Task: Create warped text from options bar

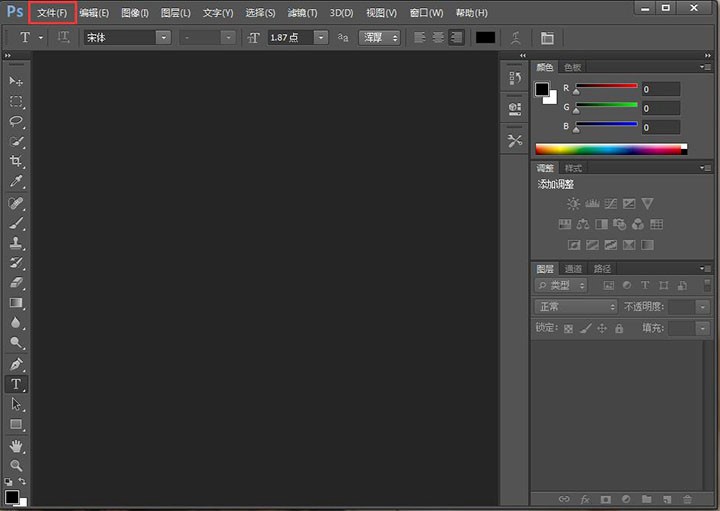Action: coord(516,38)
